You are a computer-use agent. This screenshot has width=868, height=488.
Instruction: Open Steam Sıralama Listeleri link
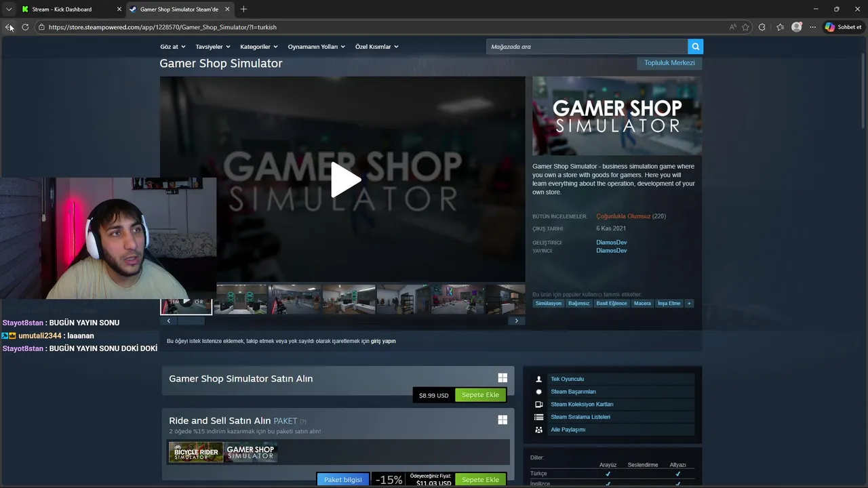[x=580, y=417]
